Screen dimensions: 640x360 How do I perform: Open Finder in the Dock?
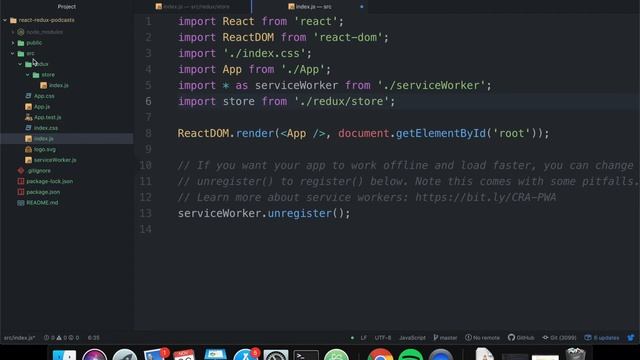64,355
